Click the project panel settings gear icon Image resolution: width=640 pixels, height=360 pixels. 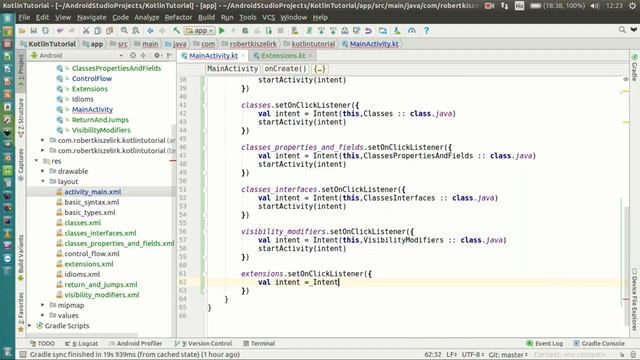pyautogui.click(x=157, y=55)
